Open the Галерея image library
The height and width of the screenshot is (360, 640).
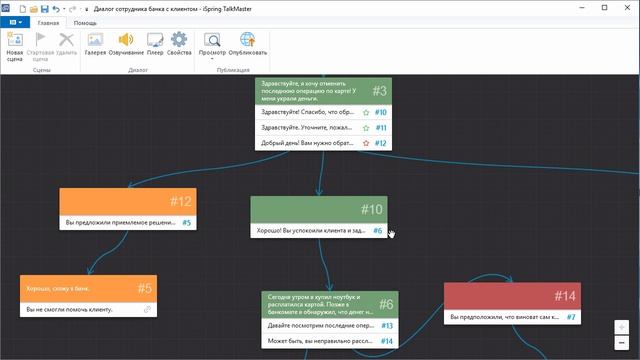pos(95,44)
